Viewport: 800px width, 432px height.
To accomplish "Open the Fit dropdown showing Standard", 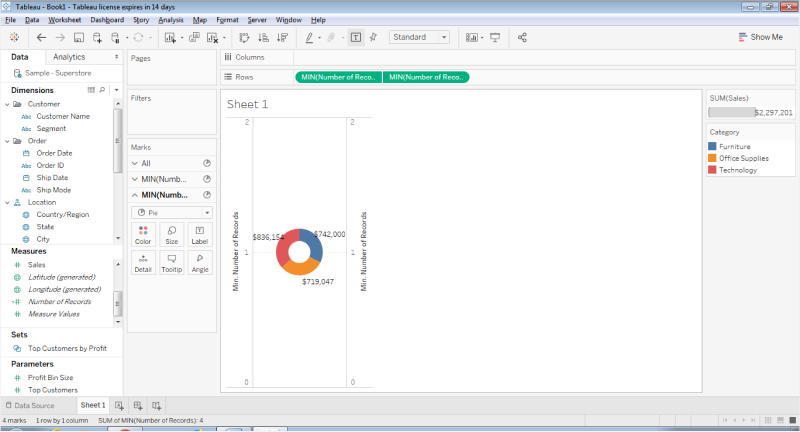I will pos(419,37).
